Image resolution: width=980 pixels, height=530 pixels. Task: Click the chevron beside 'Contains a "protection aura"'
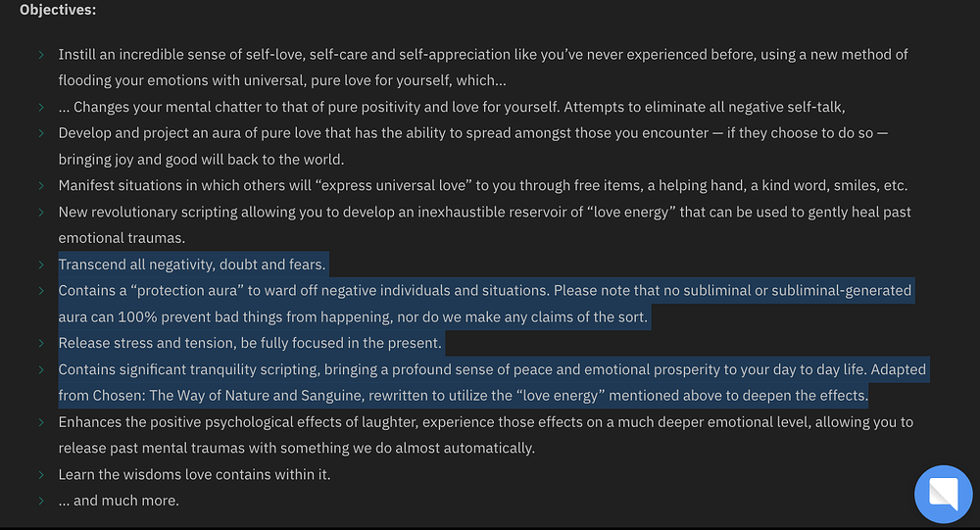[41, 291]
